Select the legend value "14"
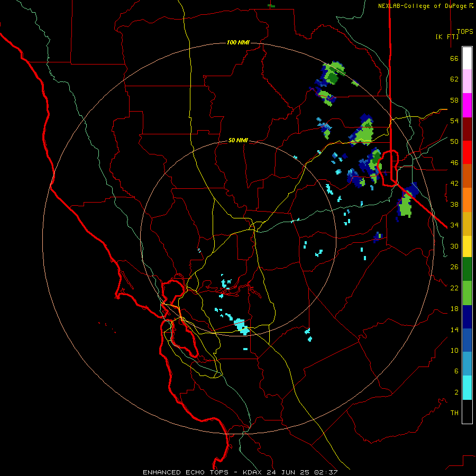Screen dimensions: 476x476 click(454, 329)
